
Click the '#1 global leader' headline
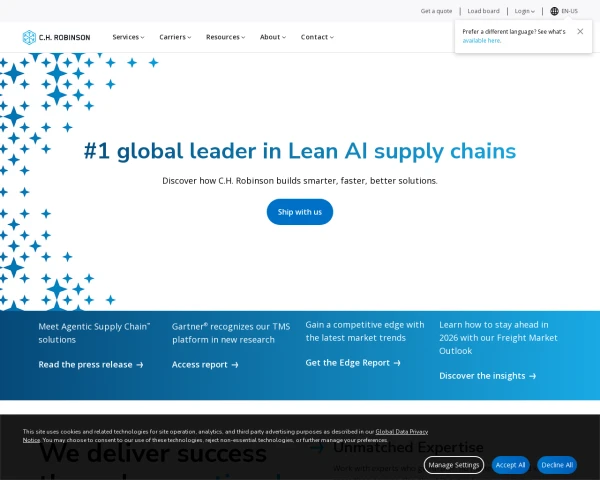[x=300, y=151]
